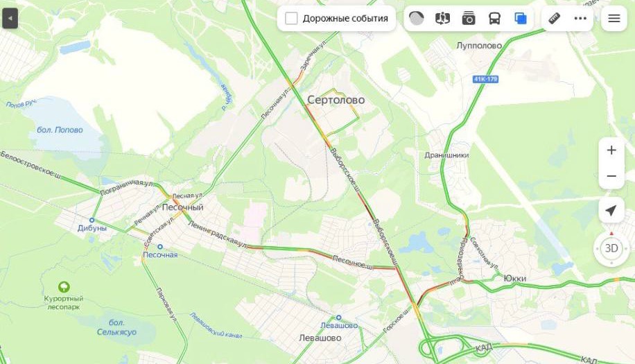This screenshot has width=635, height=364.
Task: Click the 41К-179 road shield
Action: click(485, 79)
